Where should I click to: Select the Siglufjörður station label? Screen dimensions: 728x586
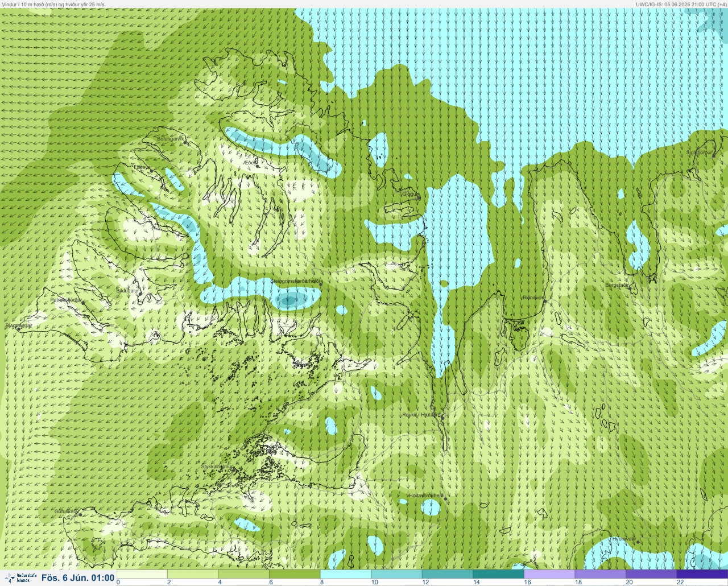(x=700, y=152)
